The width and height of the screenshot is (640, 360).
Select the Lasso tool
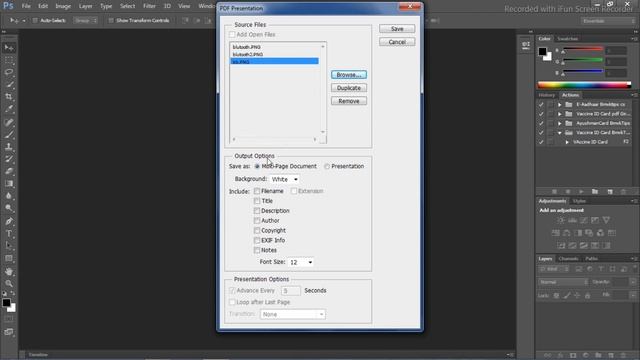pyautogui.click(x=9, y=72)
